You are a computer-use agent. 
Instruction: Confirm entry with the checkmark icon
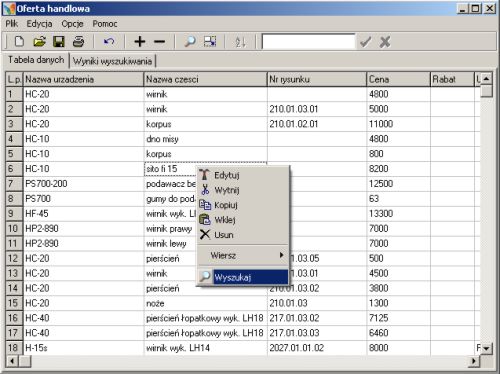(366, 42)
